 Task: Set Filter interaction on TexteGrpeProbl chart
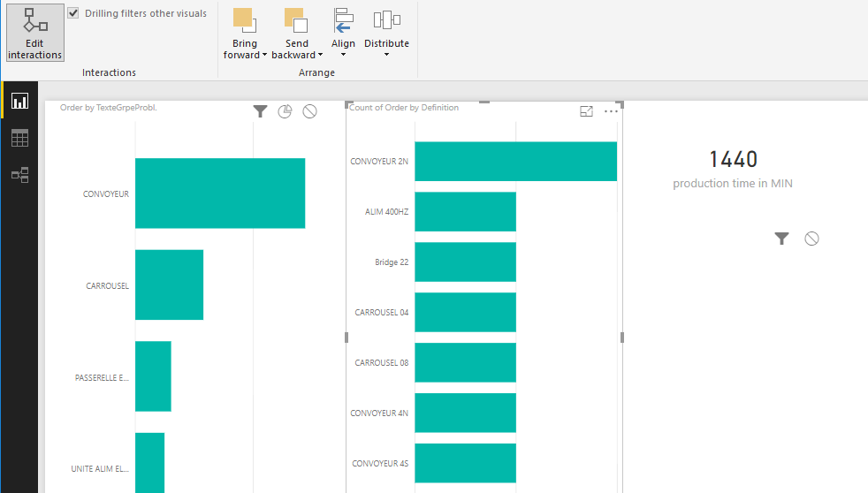[x=260, y=111]
